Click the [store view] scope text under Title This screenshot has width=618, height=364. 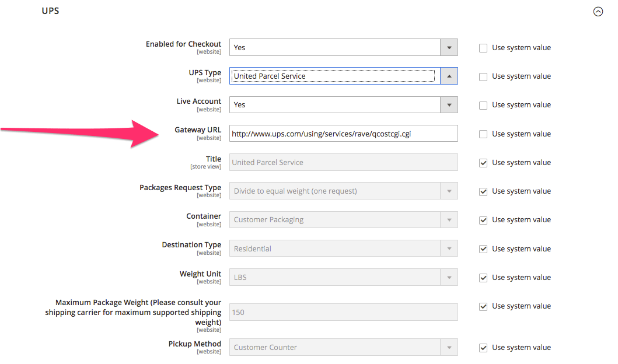(x=206, y=167)
